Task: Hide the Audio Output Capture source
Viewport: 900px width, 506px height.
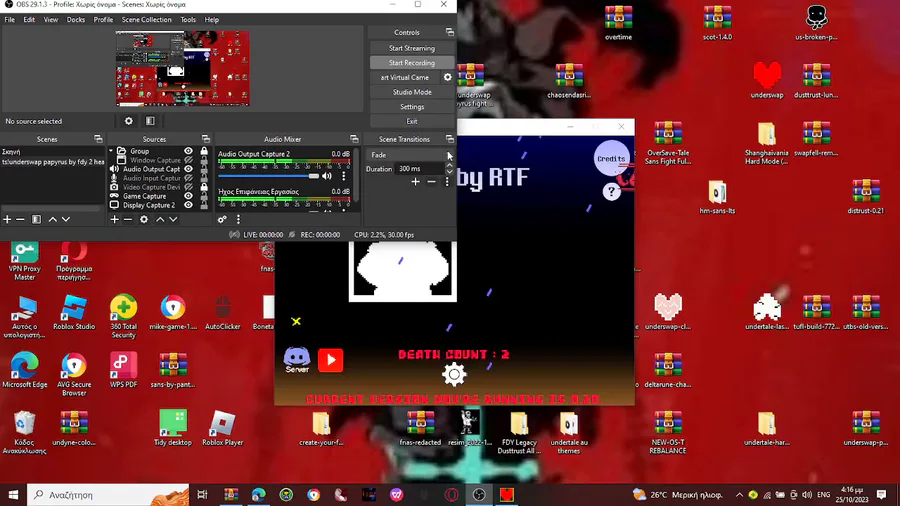Action: [x=188, y=169]
